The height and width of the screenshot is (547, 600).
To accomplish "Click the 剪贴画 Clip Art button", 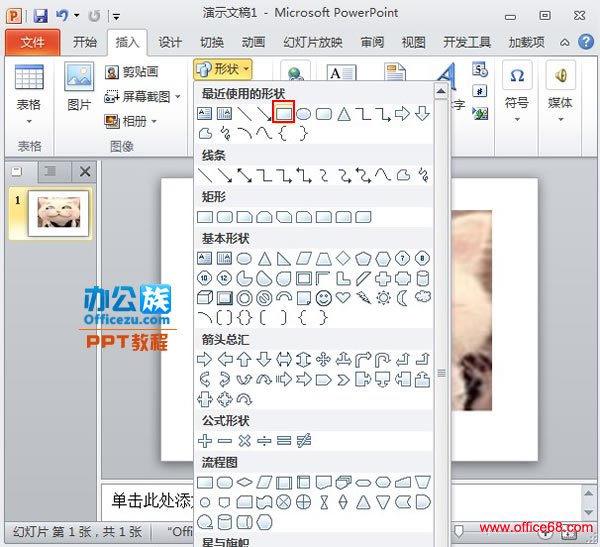I will (132, 72).
